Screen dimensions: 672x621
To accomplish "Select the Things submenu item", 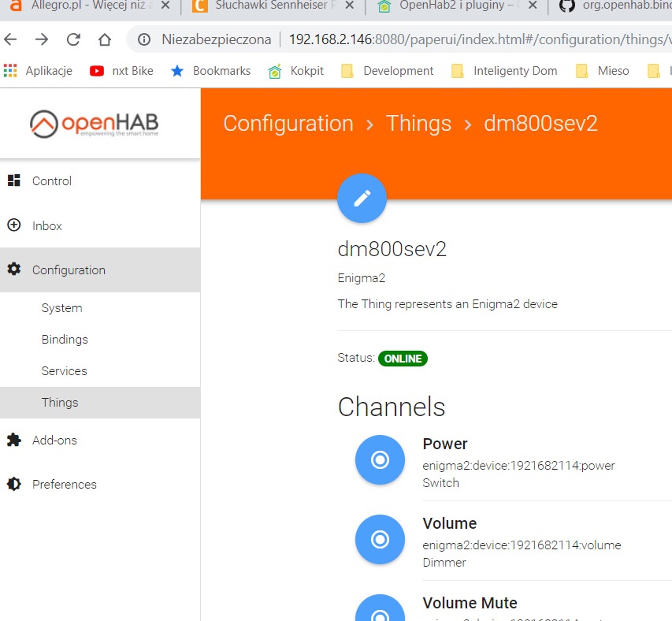I will 100,403.
